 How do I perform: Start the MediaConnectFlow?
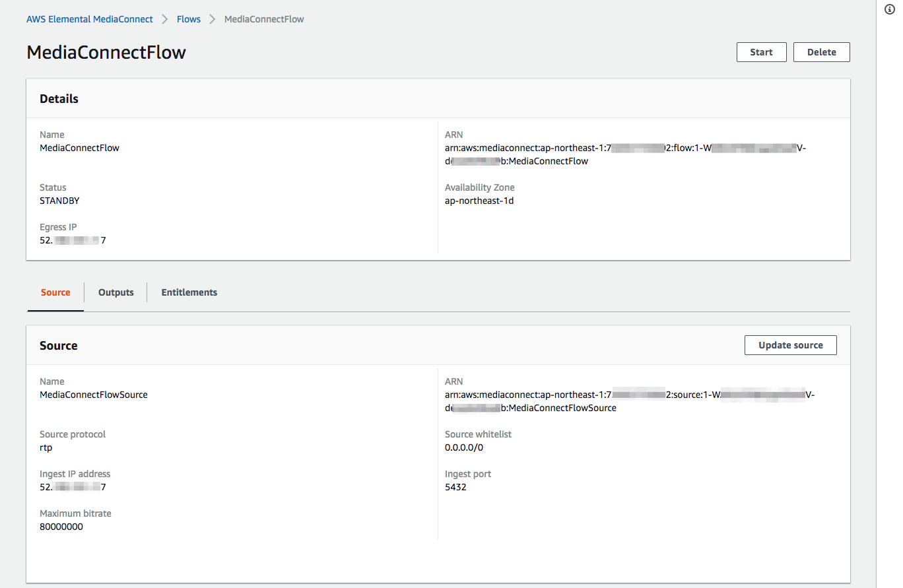pos(761,51)
